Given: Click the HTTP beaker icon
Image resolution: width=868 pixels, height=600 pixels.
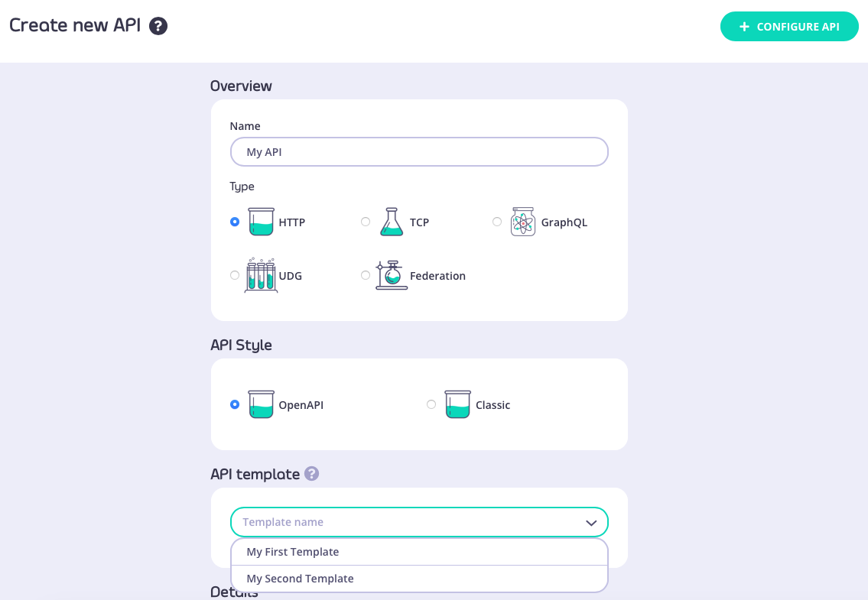Looking at the screenshot, I should (261, 222).
